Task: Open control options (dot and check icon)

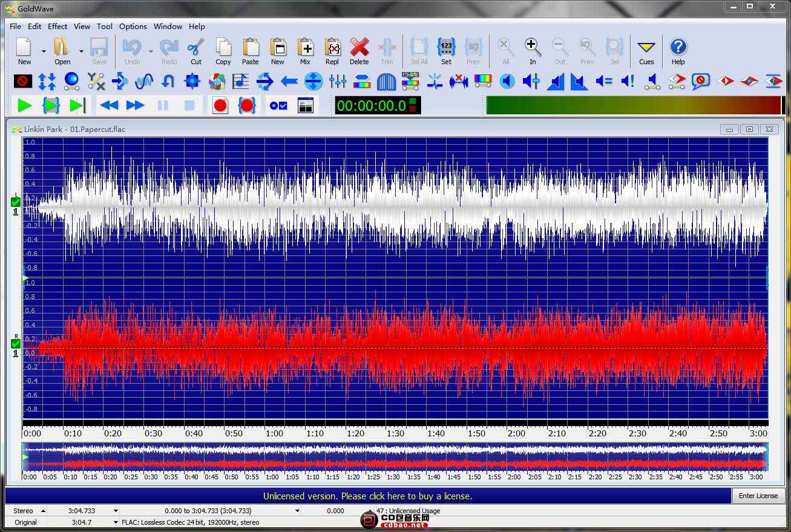Action: click(x=278, y=105)
